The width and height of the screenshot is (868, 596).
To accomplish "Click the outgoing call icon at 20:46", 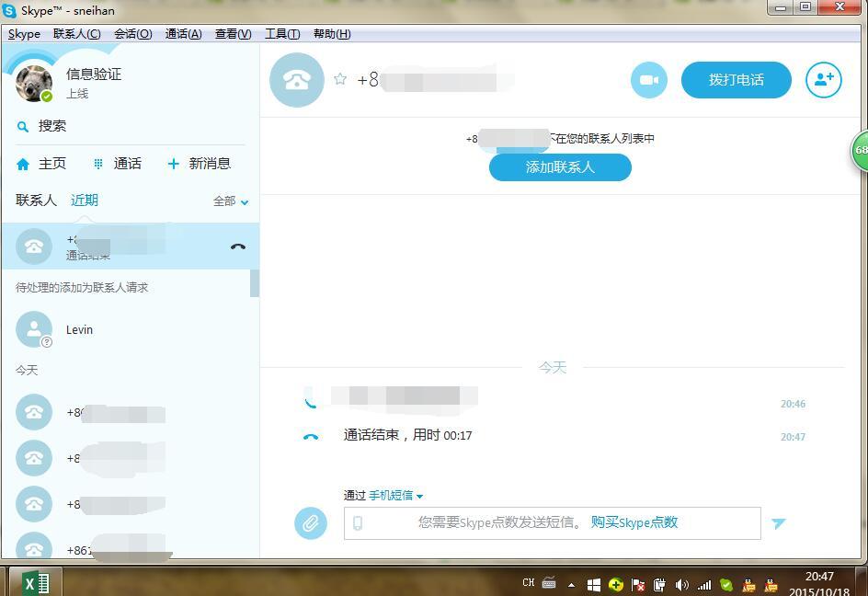I will [310, 400].
